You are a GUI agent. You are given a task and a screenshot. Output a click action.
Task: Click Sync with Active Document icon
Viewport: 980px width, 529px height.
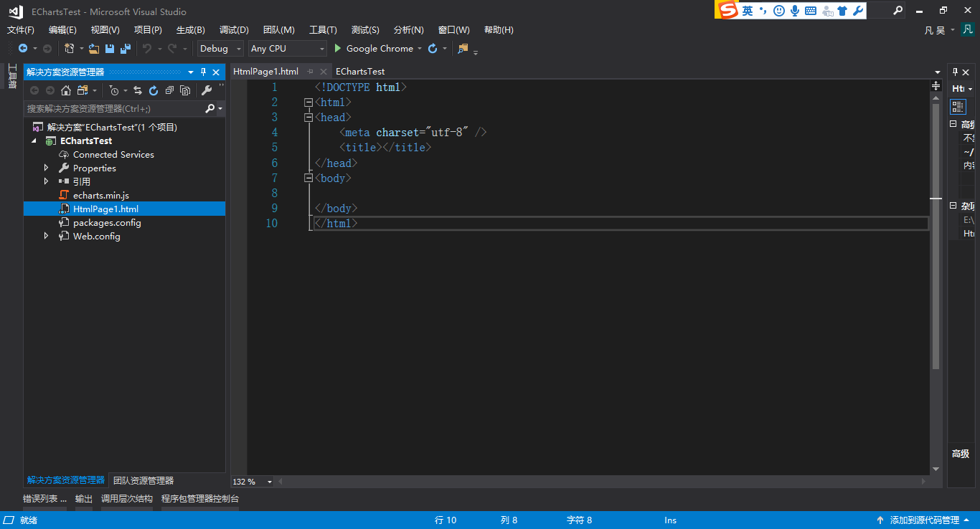[138, 90]
